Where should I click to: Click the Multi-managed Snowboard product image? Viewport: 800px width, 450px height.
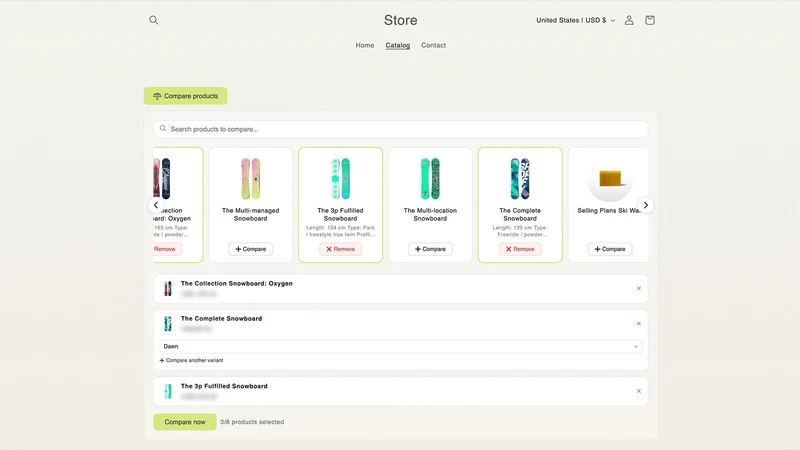[x=251, y=179]
